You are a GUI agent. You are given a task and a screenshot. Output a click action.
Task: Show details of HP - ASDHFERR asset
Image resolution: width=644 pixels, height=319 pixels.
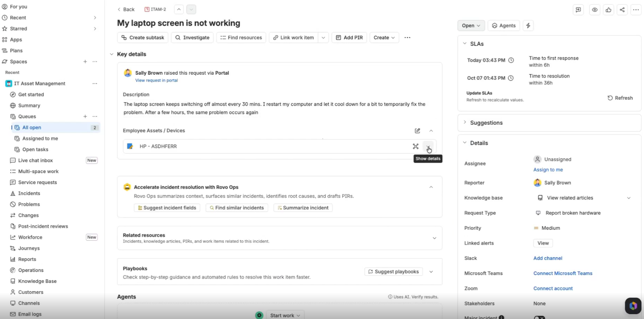[x=428, y=147]
